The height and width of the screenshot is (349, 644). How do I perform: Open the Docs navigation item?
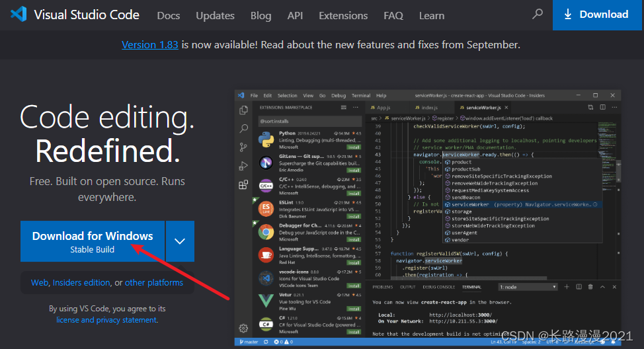click(x=169, y=16)
